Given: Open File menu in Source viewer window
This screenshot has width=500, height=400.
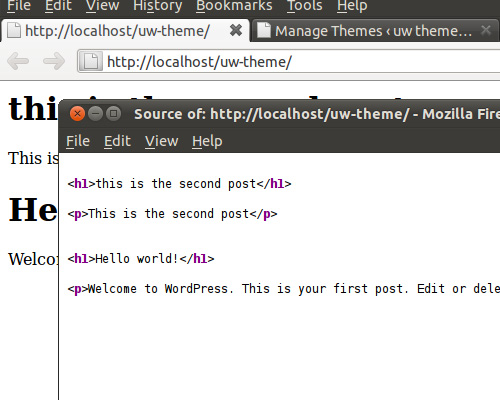Looking at the screenshot, I should (78, 141).
